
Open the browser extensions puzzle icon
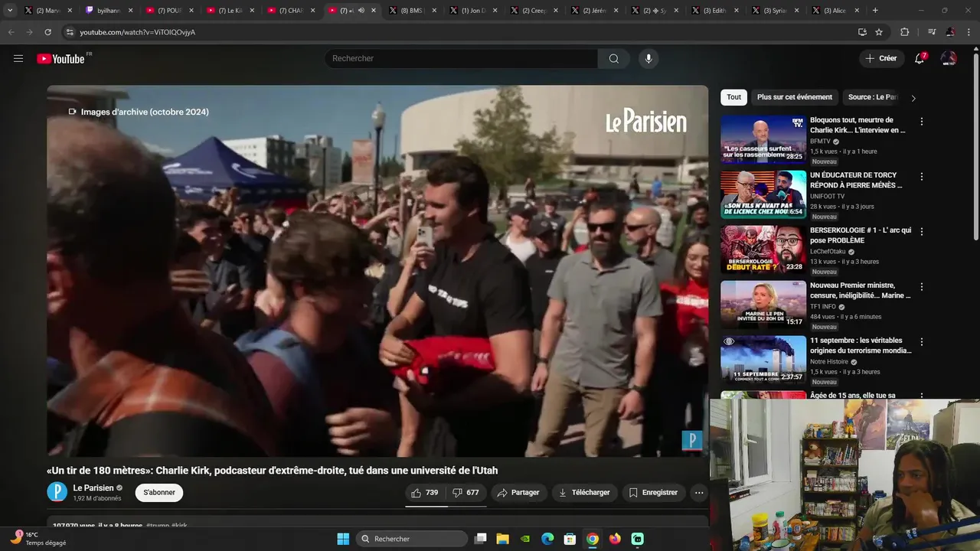pos(904,32)
